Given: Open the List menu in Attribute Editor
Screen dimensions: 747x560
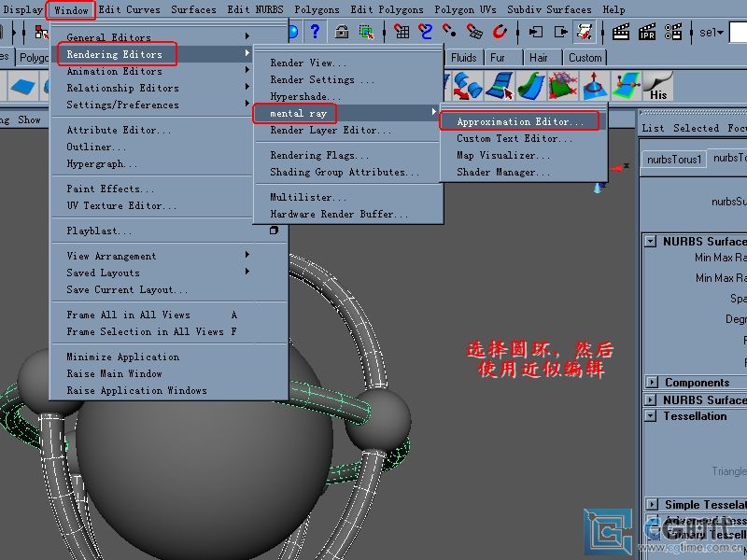Looking at the screenshot, I should click(x=653, y=128).
